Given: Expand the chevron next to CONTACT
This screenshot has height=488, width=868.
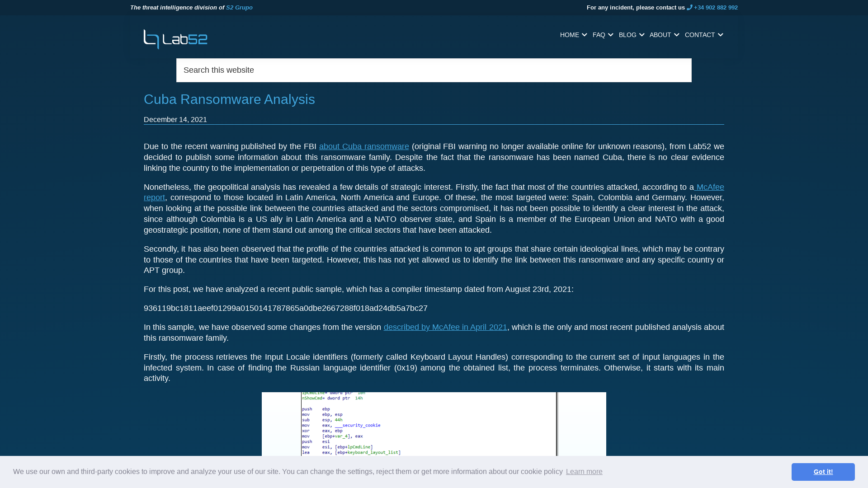Looking at the screenshot, I should pos(720,35).
